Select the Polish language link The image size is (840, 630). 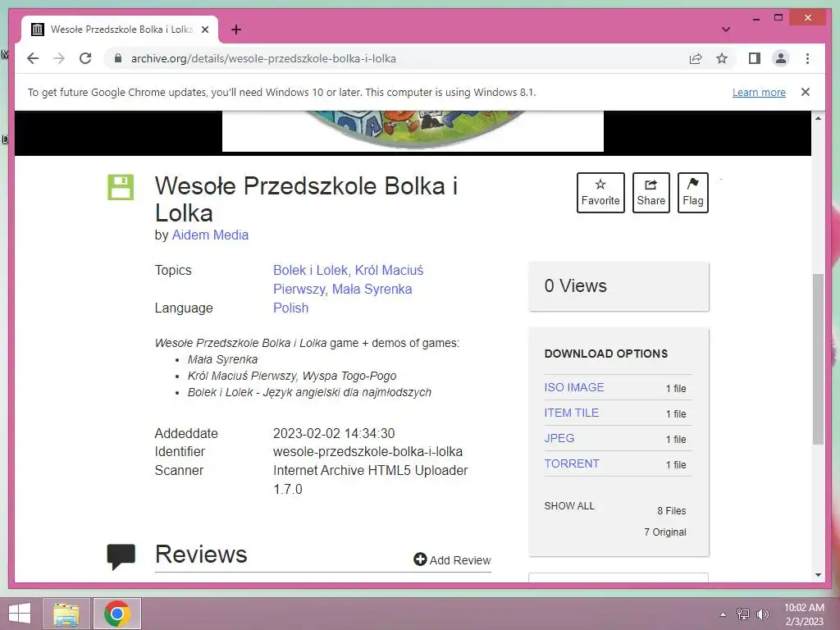pos(291,308)
